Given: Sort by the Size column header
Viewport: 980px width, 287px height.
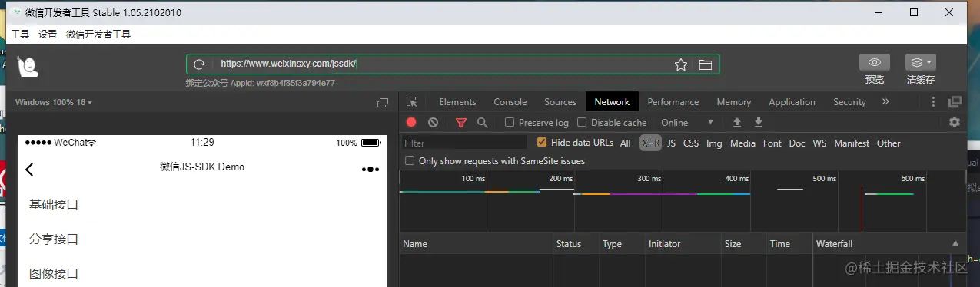Looking at the screenshot, I should click(x=743, y=244).
